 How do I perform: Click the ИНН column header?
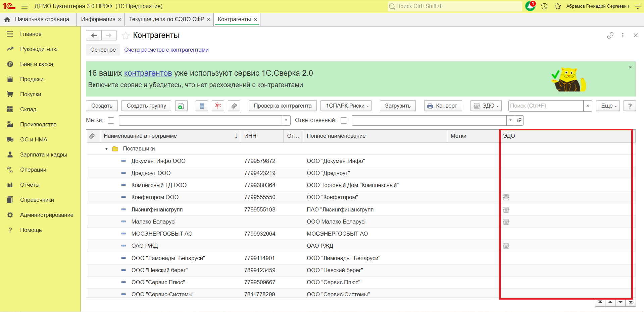[262, 136]
